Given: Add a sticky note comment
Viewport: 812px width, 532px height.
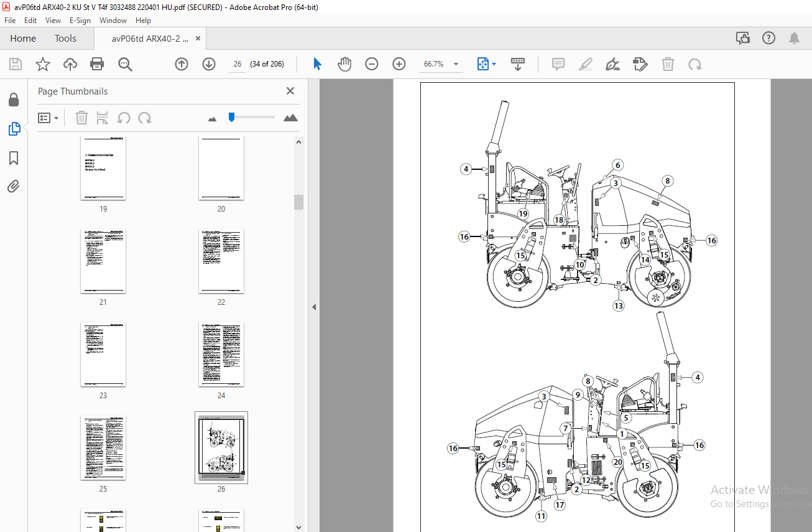Looking at the screenshot, I should pyautogui.click(x=558, y=64).
